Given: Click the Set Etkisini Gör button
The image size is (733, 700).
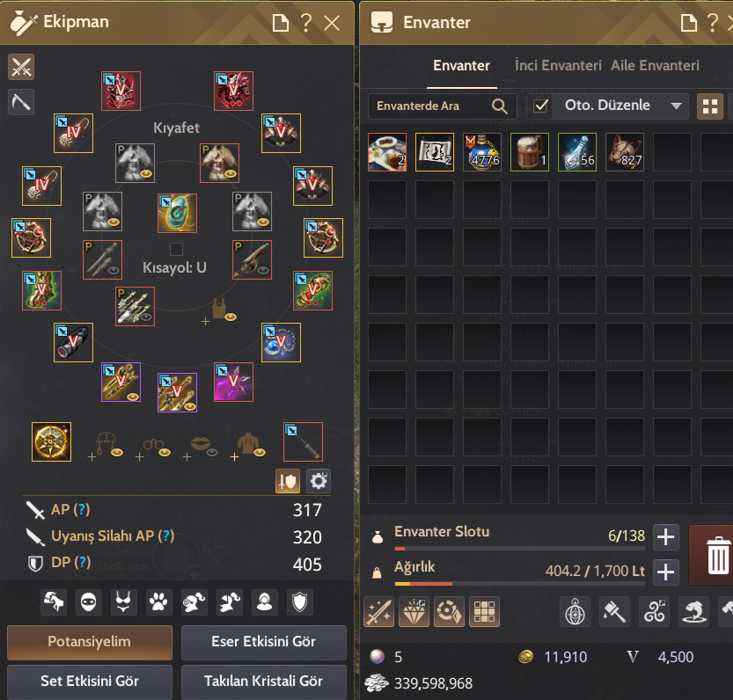Looking at the screenshot, I should click(x=90, y=682).
